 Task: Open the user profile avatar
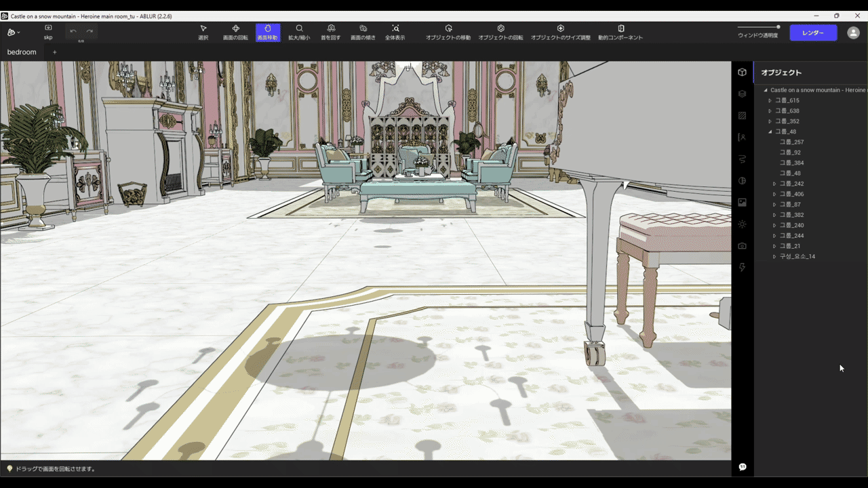[853, 33]
